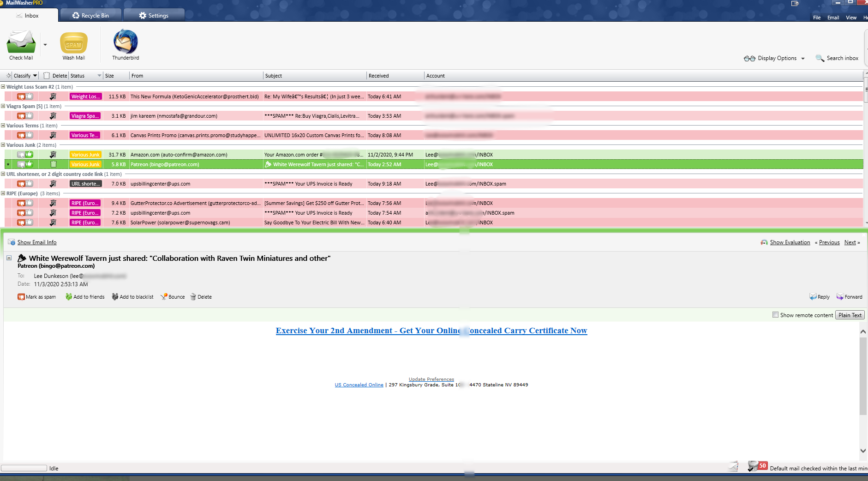Image resolution: width=868 pixels, height=481 pixels.
Task: Open the File menu
Action: tap(817, 18)
